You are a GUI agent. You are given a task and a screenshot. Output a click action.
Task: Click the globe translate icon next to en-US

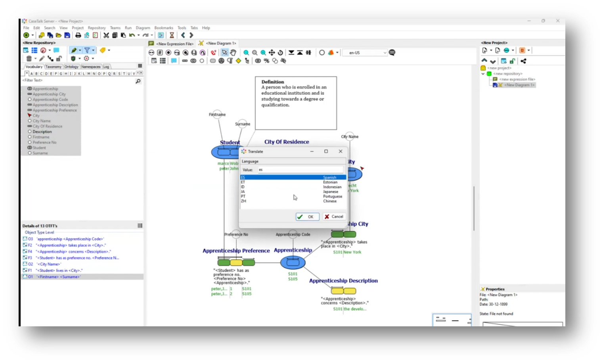tap(392, 52)
